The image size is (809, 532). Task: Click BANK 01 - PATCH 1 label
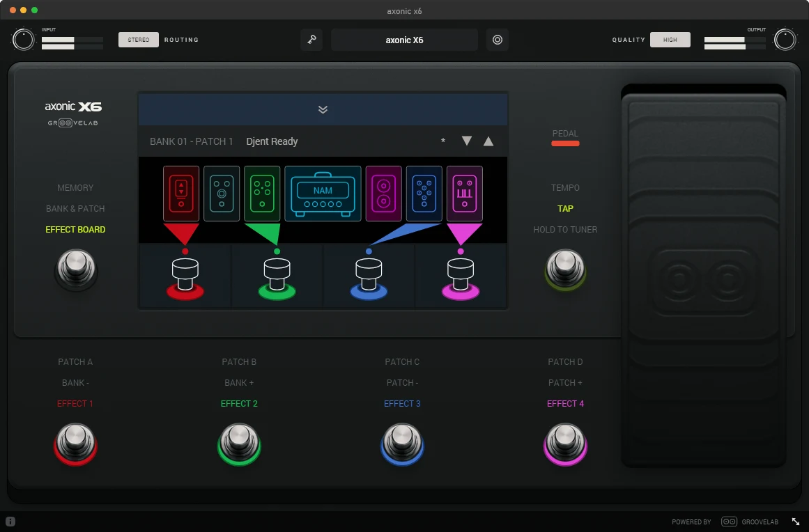pos(192,141)
